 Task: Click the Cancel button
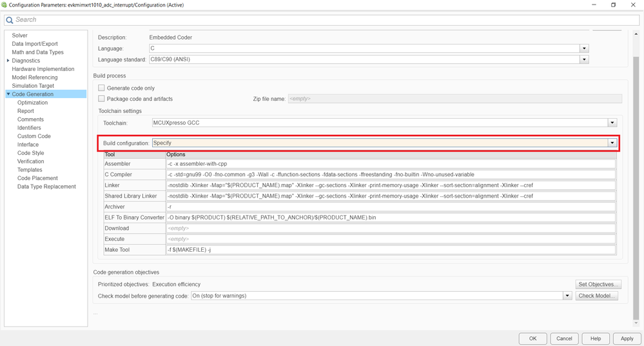click(x=564, y=339)
